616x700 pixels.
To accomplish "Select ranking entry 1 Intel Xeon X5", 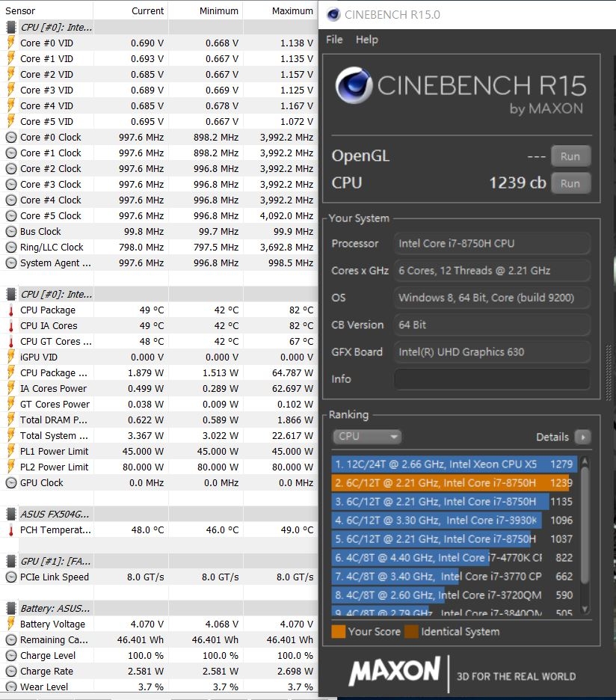I will 455,464.
